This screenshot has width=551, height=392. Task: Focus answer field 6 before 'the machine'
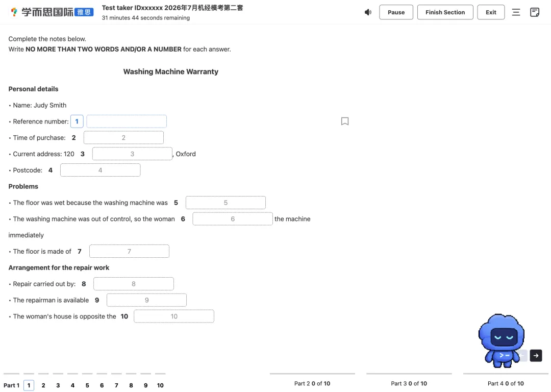pos(232,218)
